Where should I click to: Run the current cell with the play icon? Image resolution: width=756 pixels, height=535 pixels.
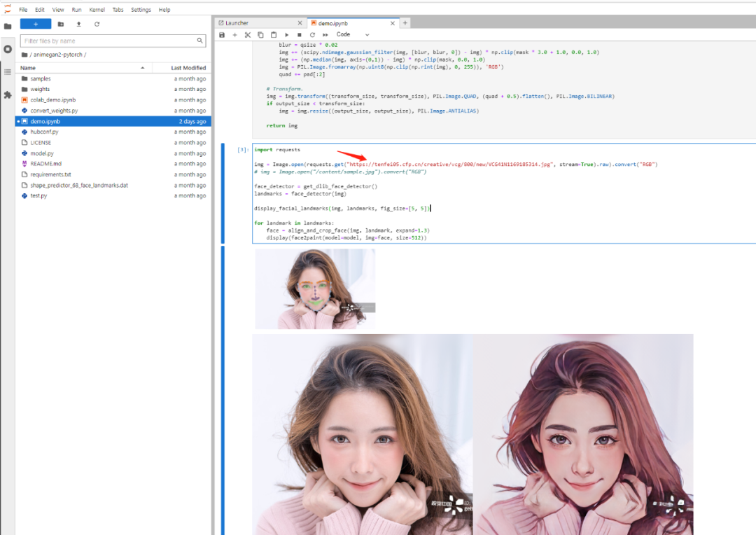pos(286,34)
